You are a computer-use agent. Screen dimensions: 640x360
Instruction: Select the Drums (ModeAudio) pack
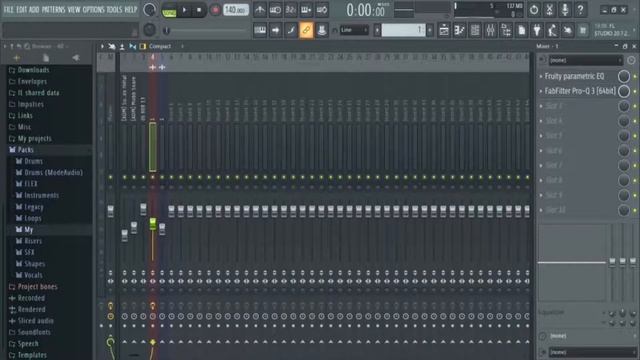click(53, 173)
